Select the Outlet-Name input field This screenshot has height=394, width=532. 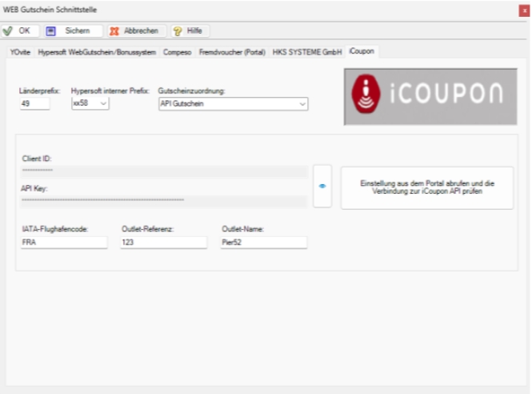[263, 243]
